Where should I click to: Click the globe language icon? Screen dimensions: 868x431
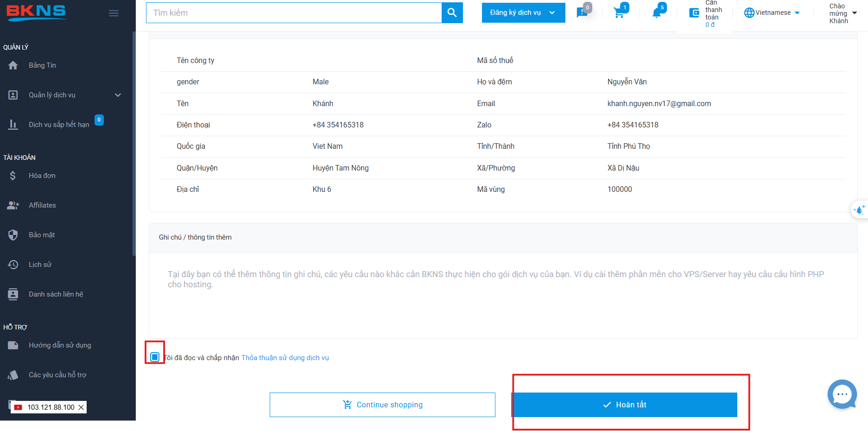click(x=749, y=13)
